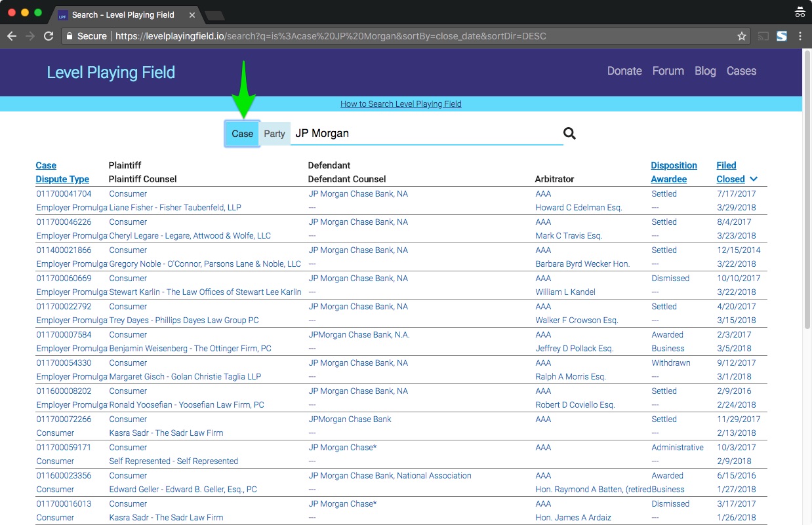
Task: Toggle sort direction chevron next to Closed
Action: pos(754,179)
